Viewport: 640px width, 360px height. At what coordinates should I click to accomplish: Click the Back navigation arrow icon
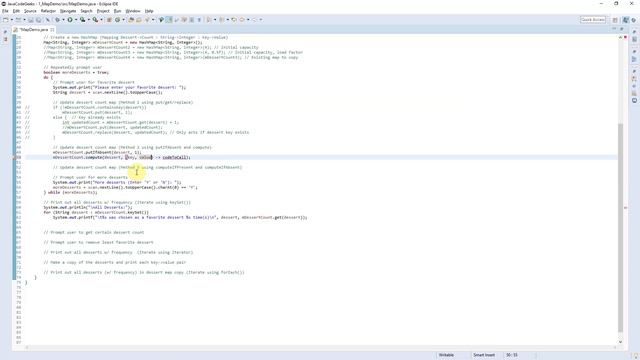[242, 20]
